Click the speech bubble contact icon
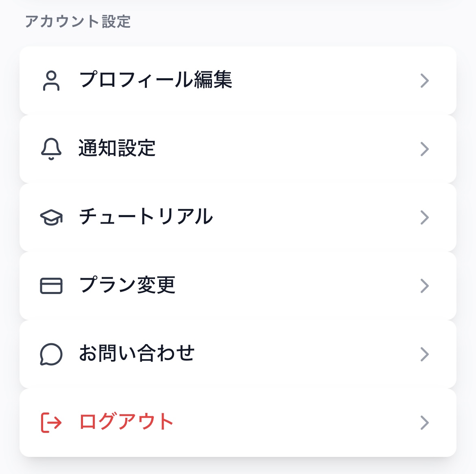The height and width of the screenshot is (474, 476). pyautogui.click(x=51, y=354)
